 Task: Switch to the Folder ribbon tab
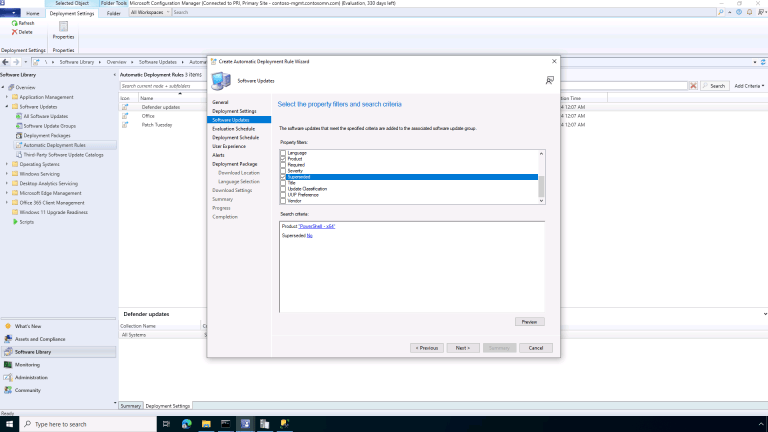coord(114,13)
